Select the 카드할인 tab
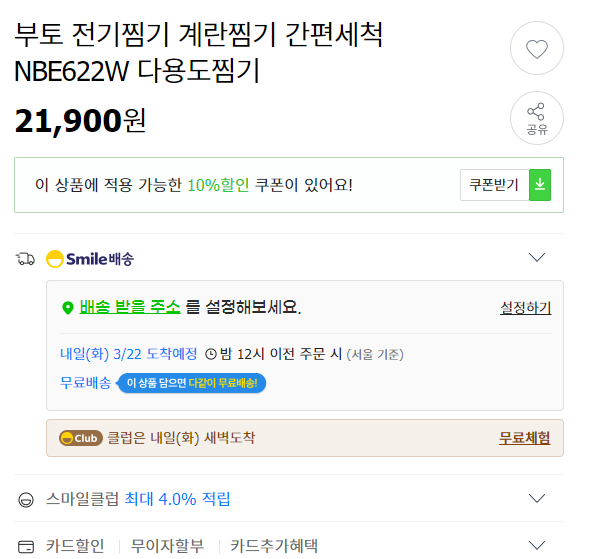 tap(75, 546)
